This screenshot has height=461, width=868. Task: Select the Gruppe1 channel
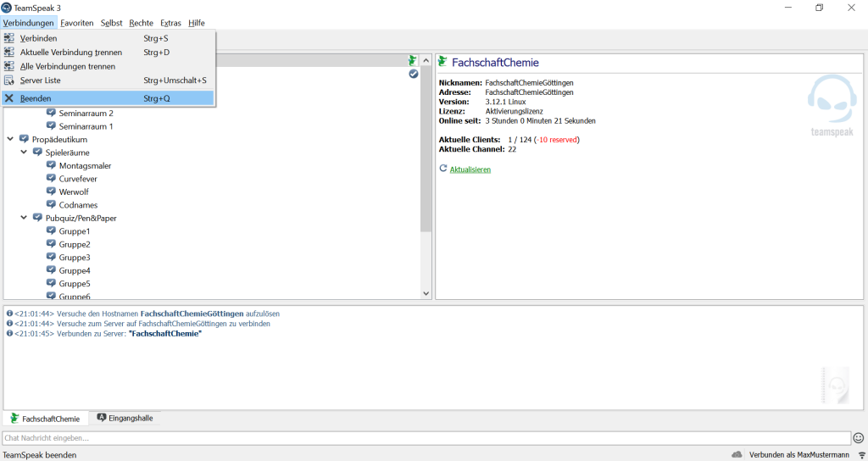pos(75,231)
